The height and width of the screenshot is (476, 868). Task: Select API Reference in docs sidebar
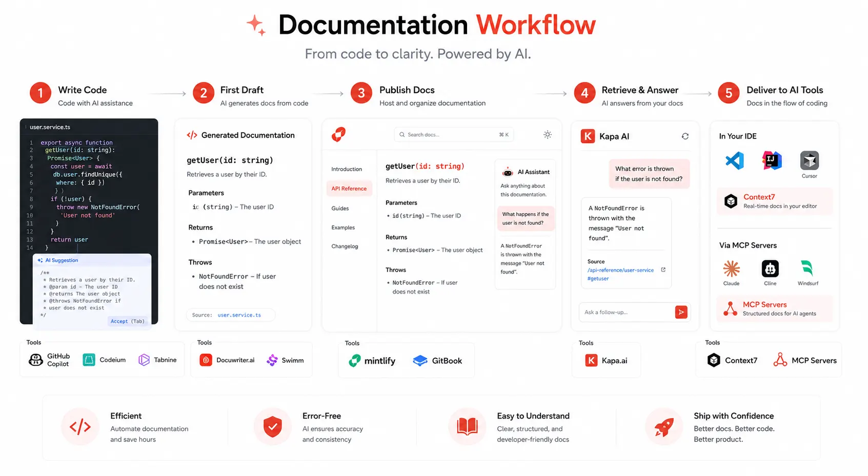(349, 189)
